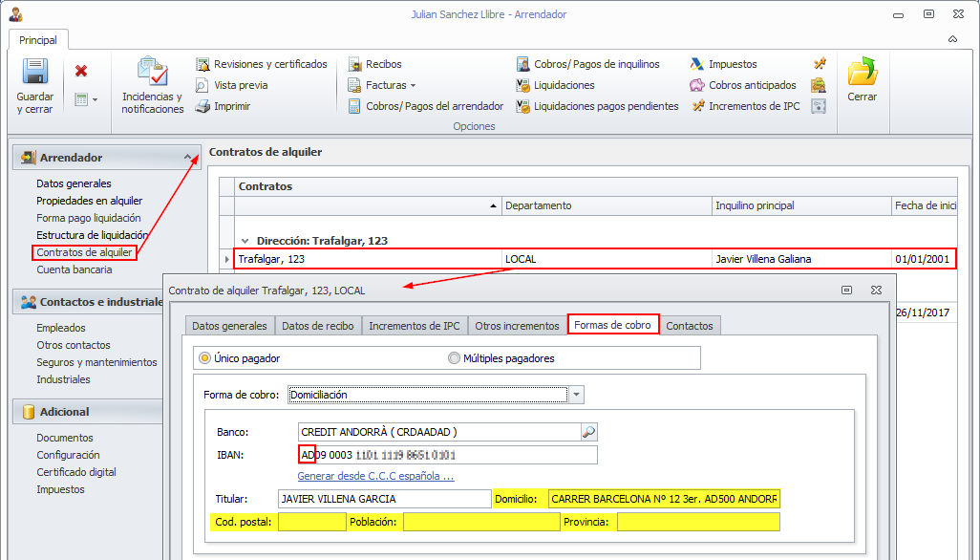
Task: Click the Cerrar folder icon
Action: [x=862, y=74]
